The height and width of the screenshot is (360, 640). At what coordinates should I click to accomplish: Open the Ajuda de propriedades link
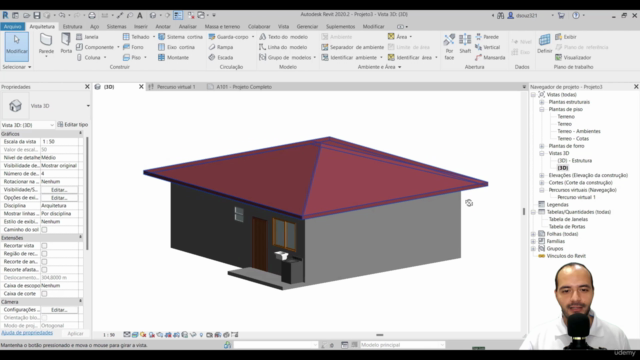click(27, 333)
